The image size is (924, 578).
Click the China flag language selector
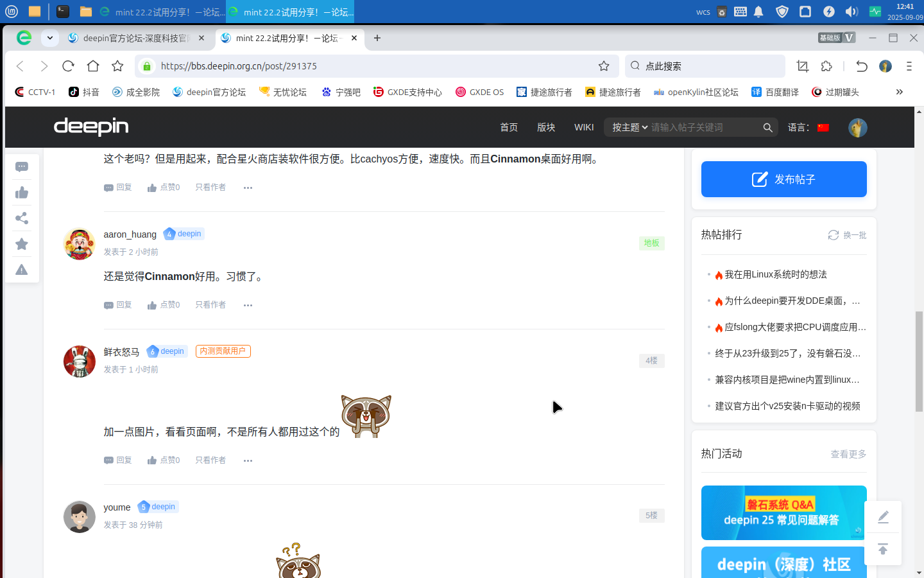click(823, 128)
